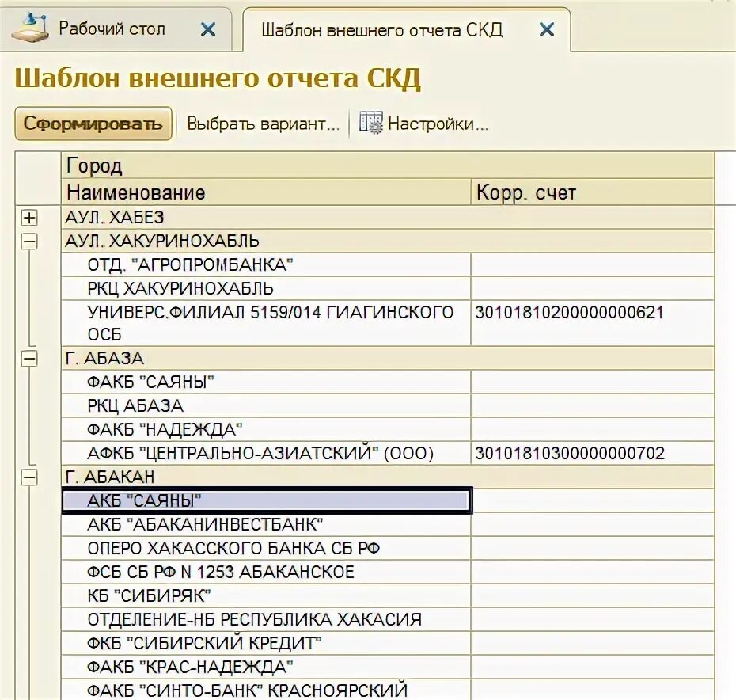Select the АУЛ. ХАБЕЗ row
The width and height of the screenshot is (736, 700).
click(388, 217)
